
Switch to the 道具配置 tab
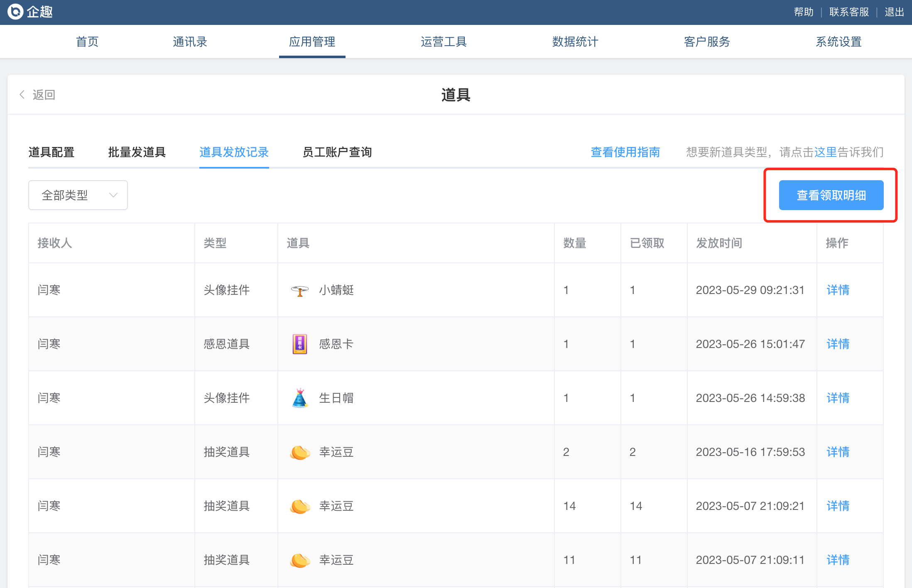[51, 152]
